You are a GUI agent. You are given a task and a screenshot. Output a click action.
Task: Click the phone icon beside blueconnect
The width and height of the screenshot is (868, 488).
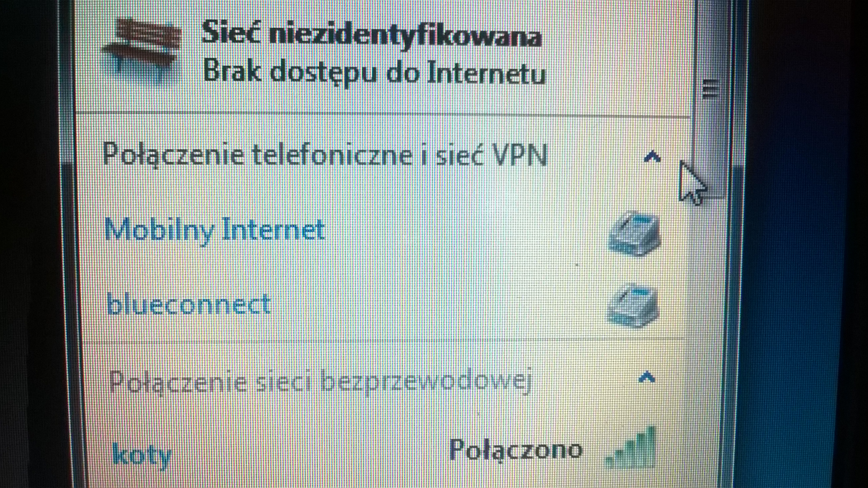pos(632,306)
